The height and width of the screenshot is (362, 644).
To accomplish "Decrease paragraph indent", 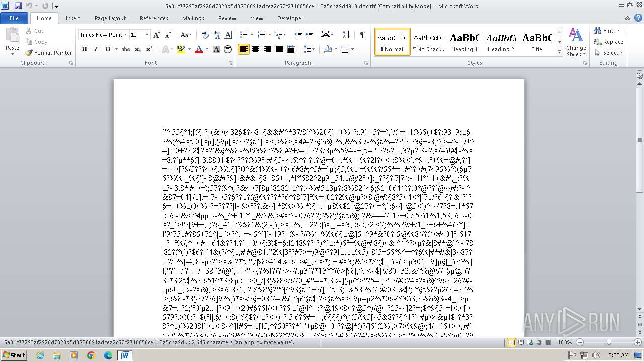I will (298, 35).
